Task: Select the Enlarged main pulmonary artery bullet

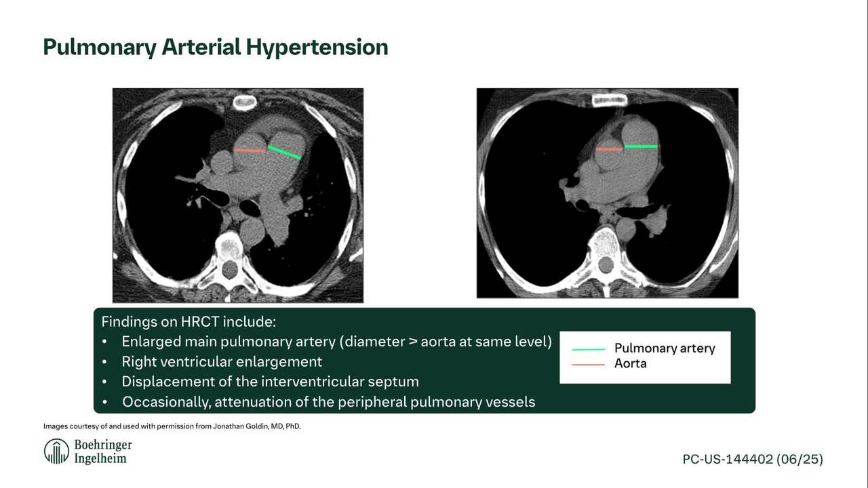Action: [x=336, y=342]
